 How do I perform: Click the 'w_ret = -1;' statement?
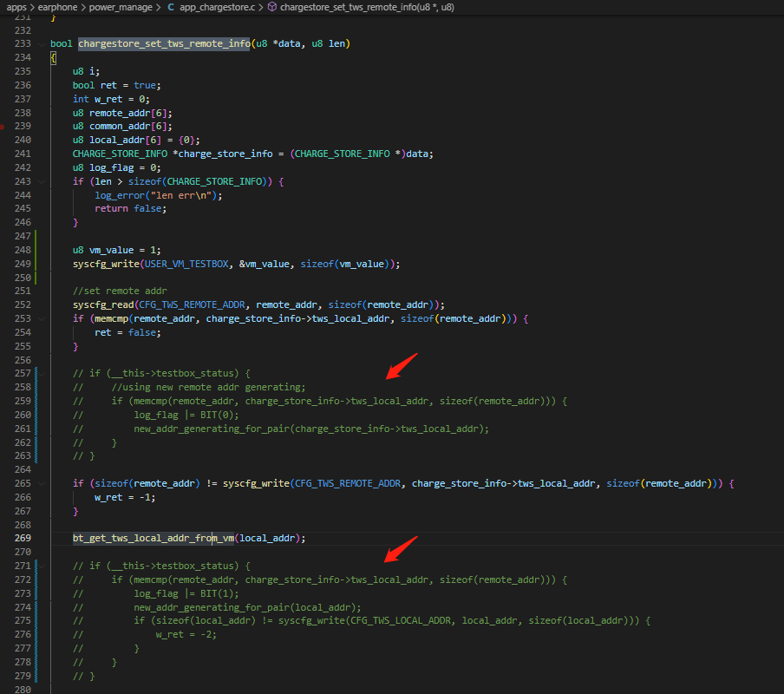click(x=125, y=497)
